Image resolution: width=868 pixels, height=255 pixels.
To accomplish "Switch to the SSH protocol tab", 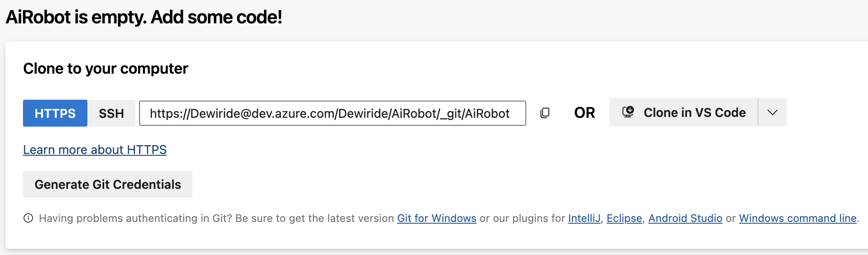I will point(111,113).
